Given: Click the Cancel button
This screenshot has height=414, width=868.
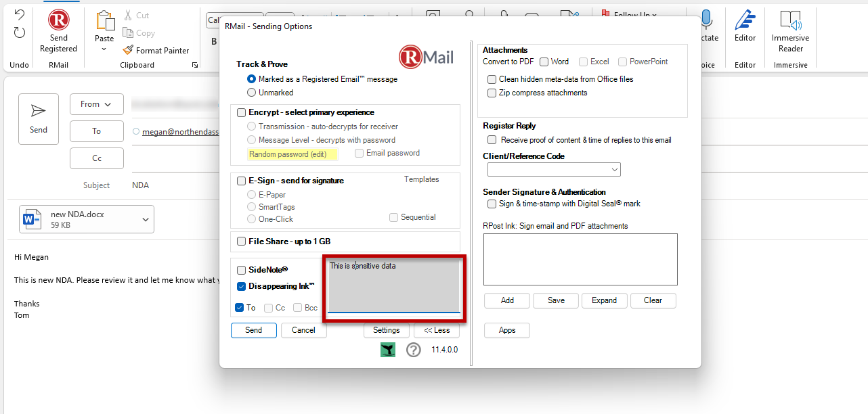Looking at the screenshot, I should [x=303, y=330].
